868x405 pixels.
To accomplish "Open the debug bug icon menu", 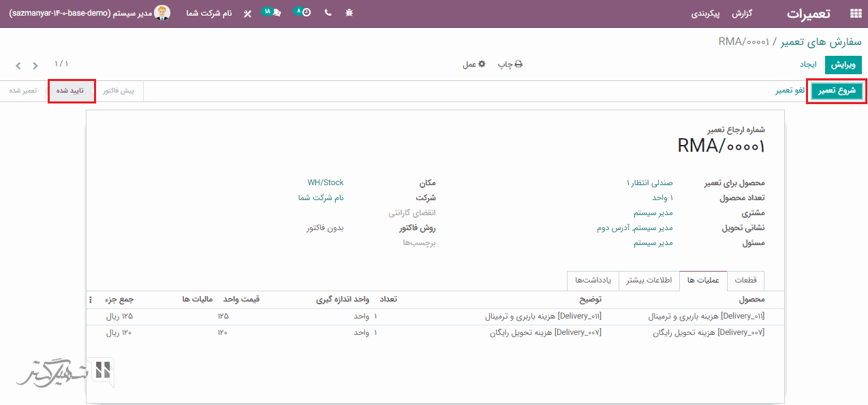I will coord(350,13).
